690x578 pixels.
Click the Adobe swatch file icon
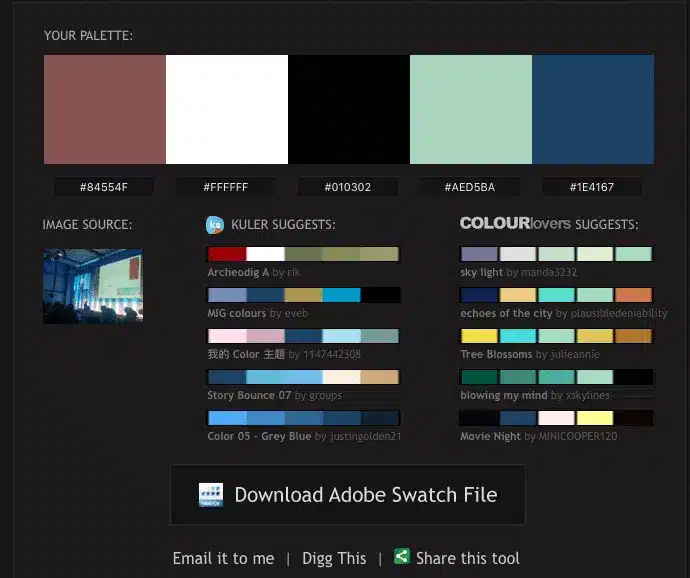click(x=210, y=495)
